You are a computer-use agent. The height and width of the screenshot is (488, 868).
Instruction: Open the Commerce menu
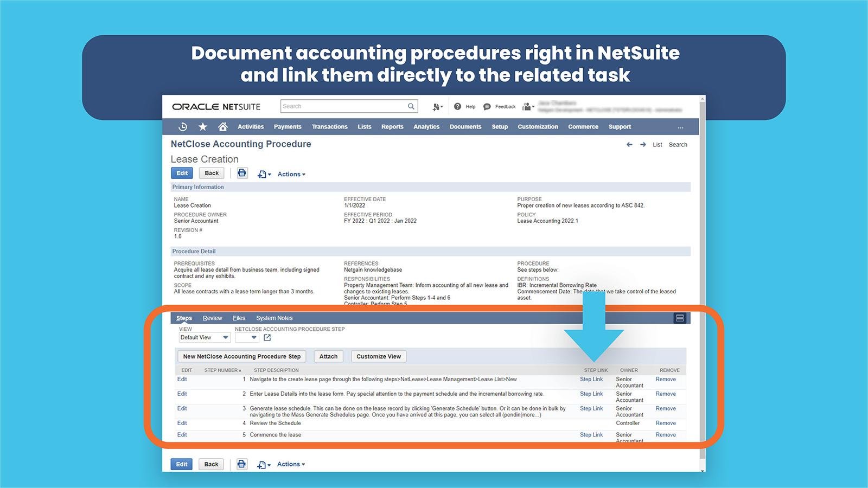pyautogui.click(x=583, y=127)
